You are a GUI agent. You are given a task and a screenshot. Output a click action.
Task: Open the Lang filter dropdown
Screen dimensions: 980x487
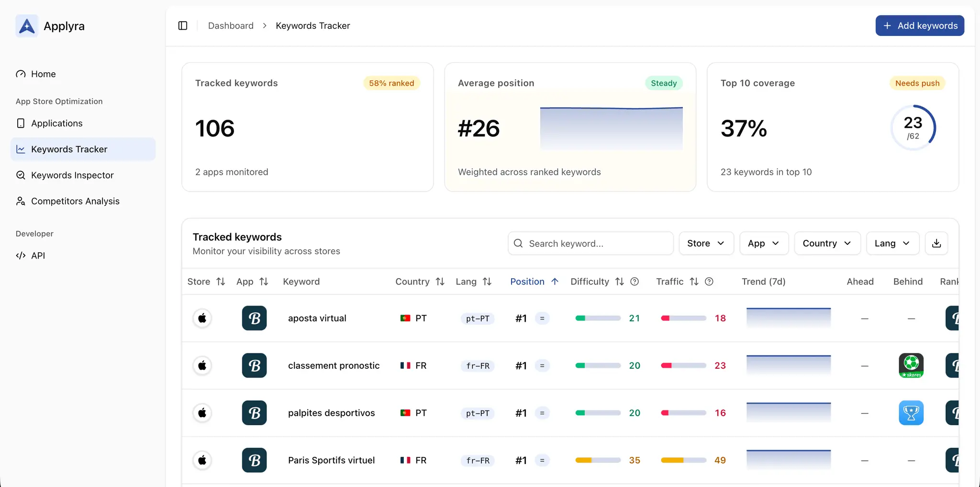[x=892, y=244]
